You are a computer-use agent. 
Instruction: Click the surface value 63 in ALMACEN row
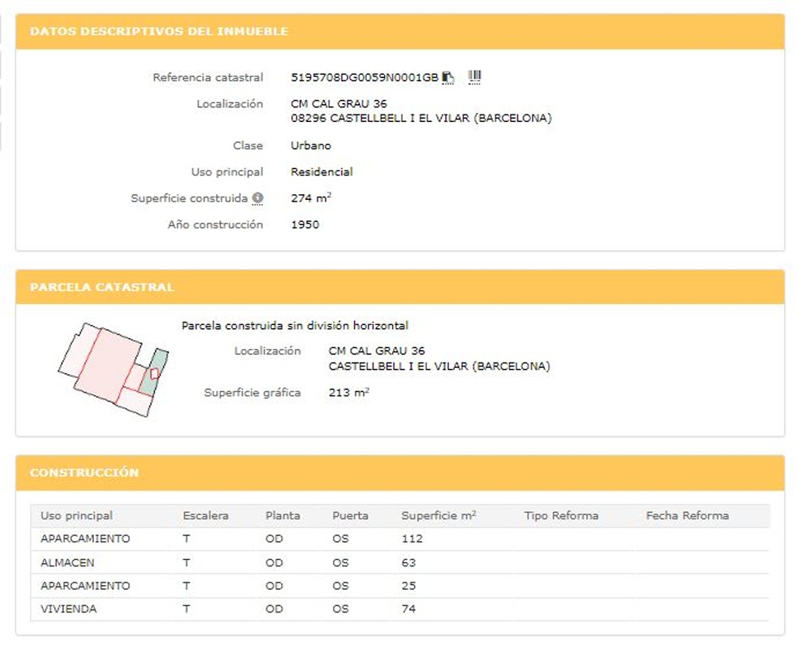click(408, 563)
